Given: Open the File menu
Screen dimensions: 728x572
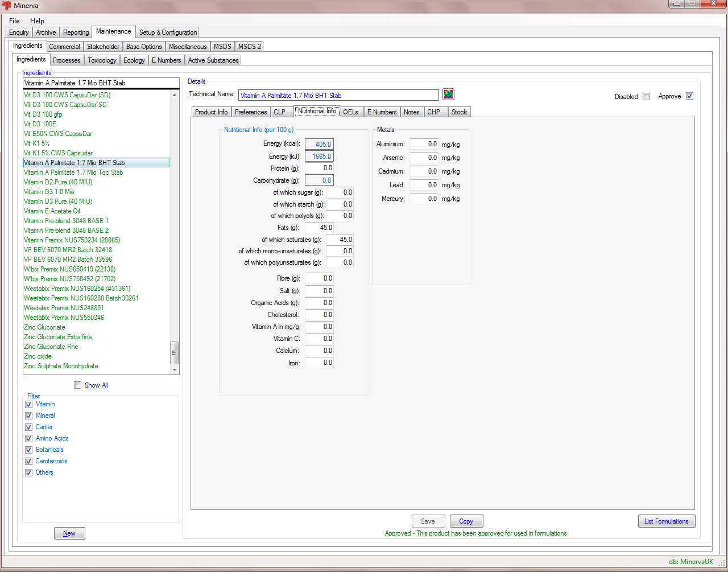Looking at the screenshot, I should tap(14, 21).
